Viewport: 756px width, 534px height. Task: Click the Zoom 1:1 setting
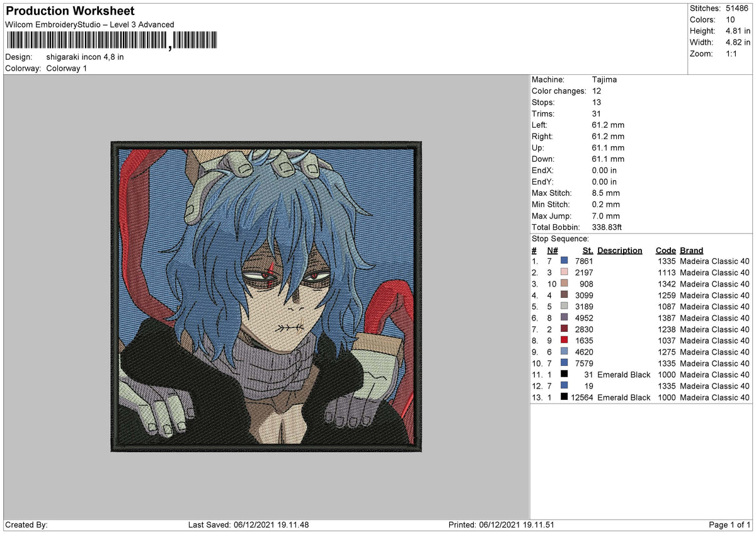(733, 54)
